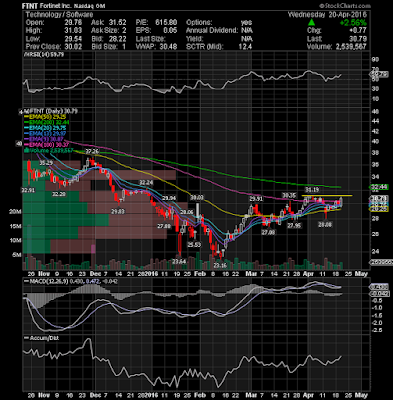Select the SCTR (Mid) value 12.4

245,47
